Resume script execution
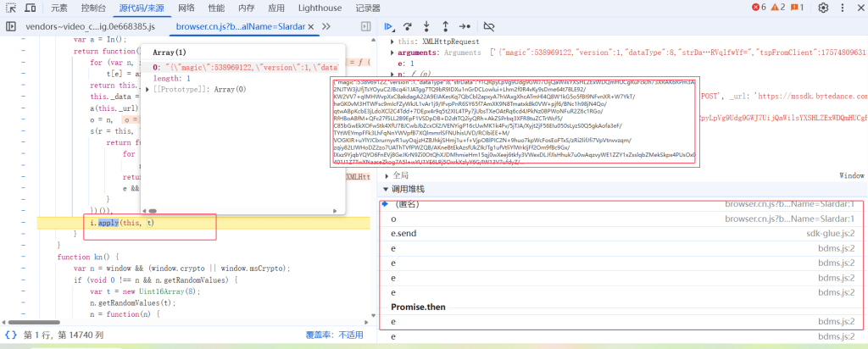This screenshot has width=868, height=349. (389, 27)
